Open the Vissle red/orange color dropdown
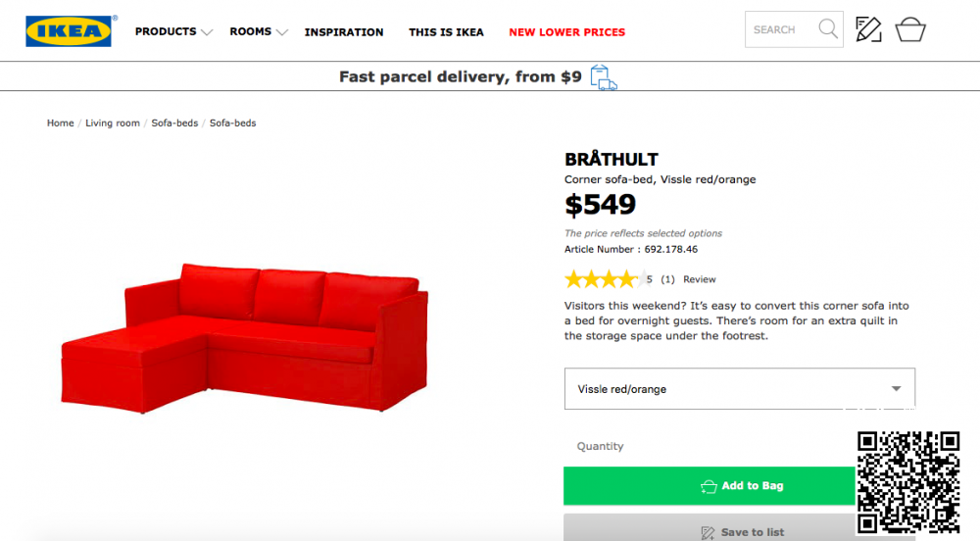Viewport: 980px width, 541px height. point(740,389)
